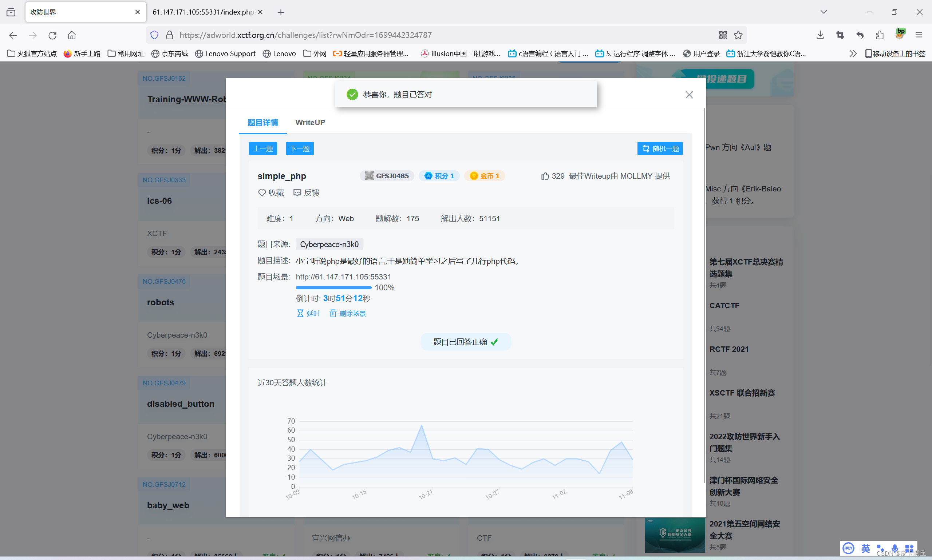Screen dimensions: 932x560
Task: Toggle the tracking protection shield in the address bar
Action: point(154,34)
